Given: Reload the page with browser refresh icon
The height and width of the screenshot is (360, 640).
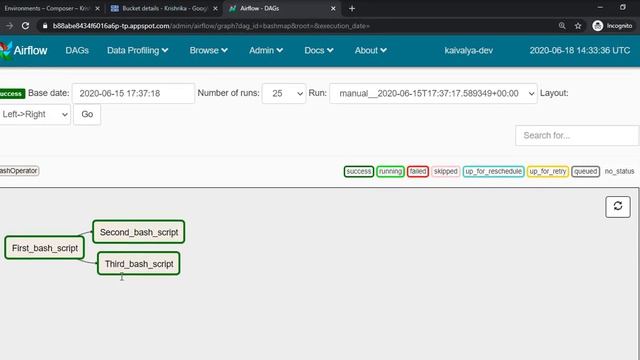Looking at the screenshot, I should 25,26.
